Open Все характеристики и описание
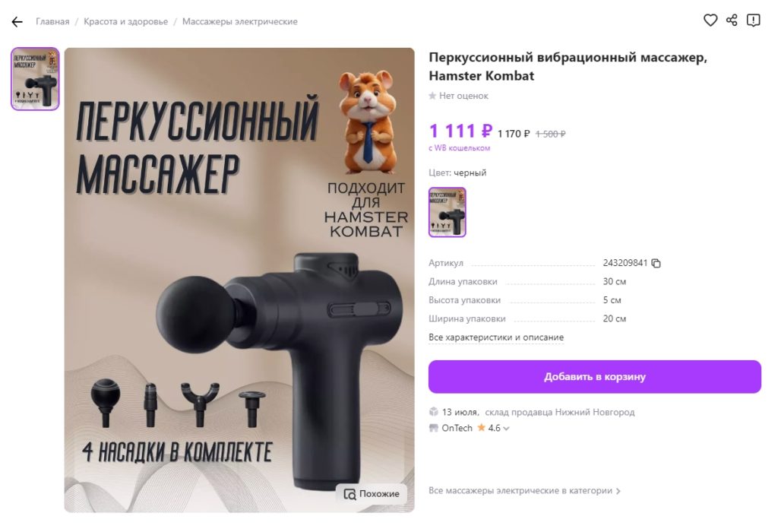 pyautogui.click(x=496, y=337)
